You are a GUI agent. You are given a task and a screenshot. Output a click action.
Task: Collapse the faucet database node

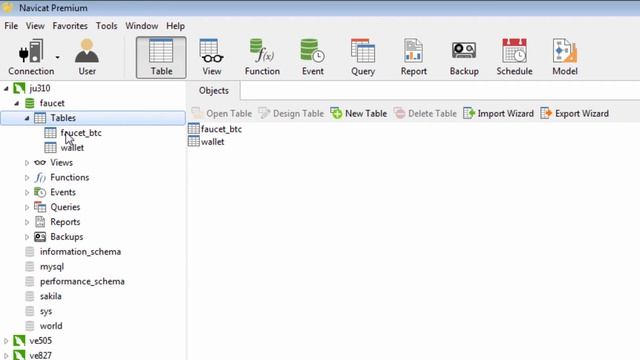click(x=17, y=103)
